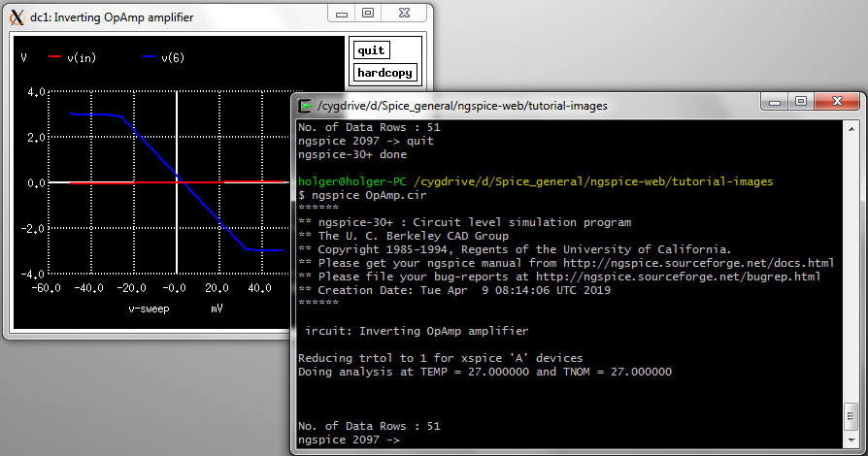Click the X11 icon of plot window
Viewport: 868px width, 456px height.
coord(16,14)
